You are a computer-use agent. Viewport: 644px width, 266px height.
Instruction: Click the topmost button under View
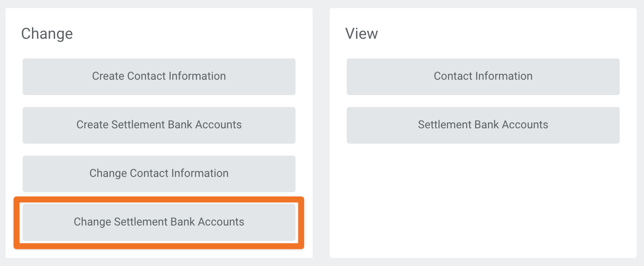tap(482, 76)
